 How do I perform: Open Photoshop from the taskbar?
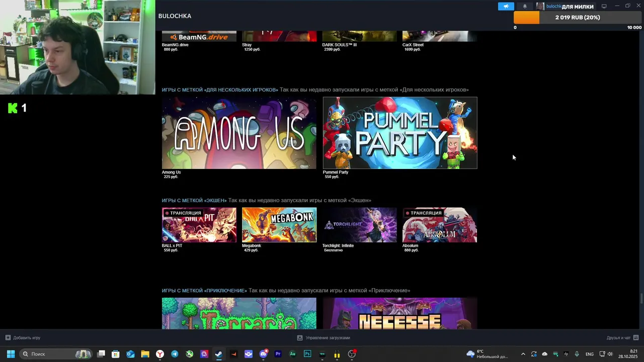[x=307, y=354]
